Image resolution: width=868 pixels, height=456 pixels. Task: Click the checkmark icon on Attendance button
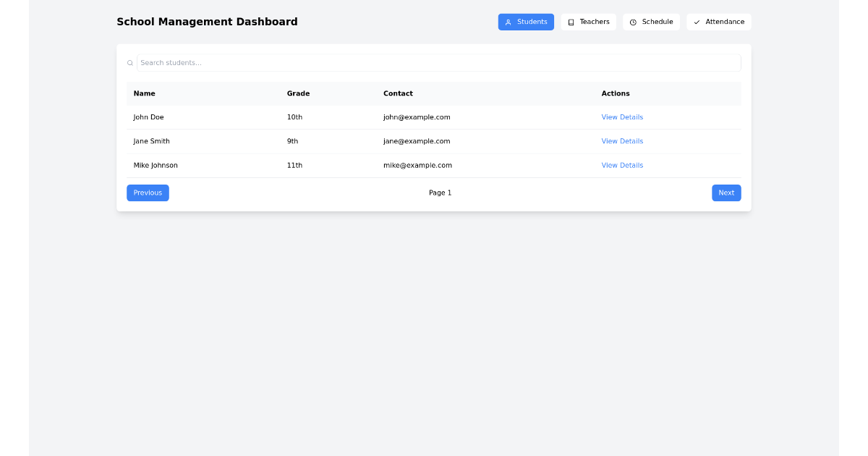[x=697, y=22]
